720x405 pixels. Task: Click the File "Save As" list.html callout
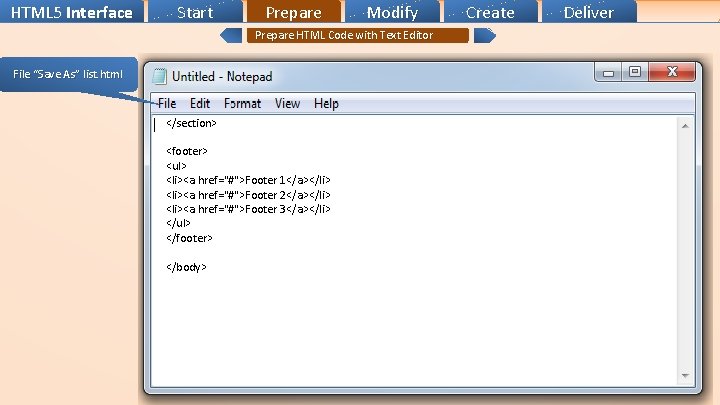coord(68,74)
